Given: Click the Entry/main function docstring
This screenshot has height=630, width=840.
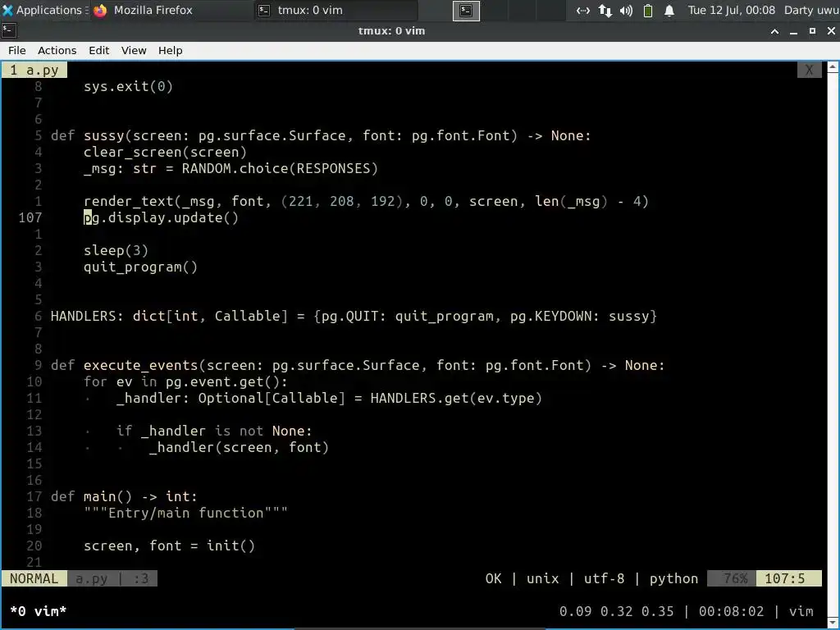Looking at the screenshot, I should [185, 513].
